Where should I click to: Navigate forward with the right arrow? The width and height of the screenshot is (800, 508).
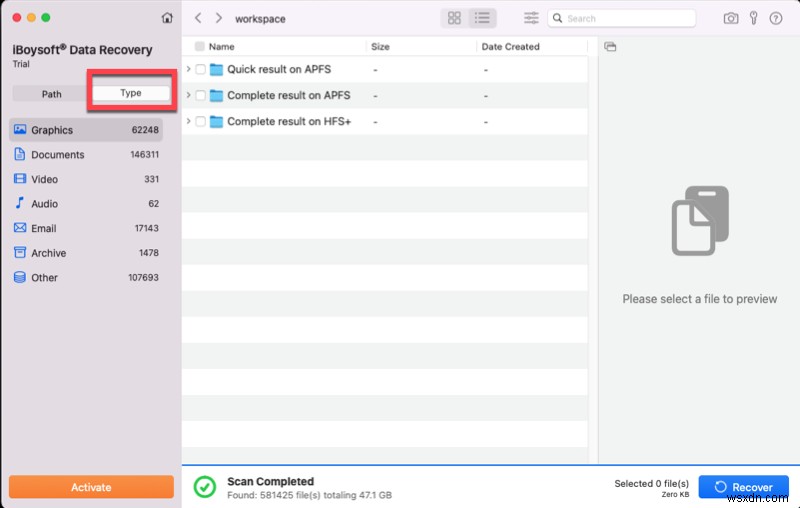pyautogui.click(x=218, y=18)
